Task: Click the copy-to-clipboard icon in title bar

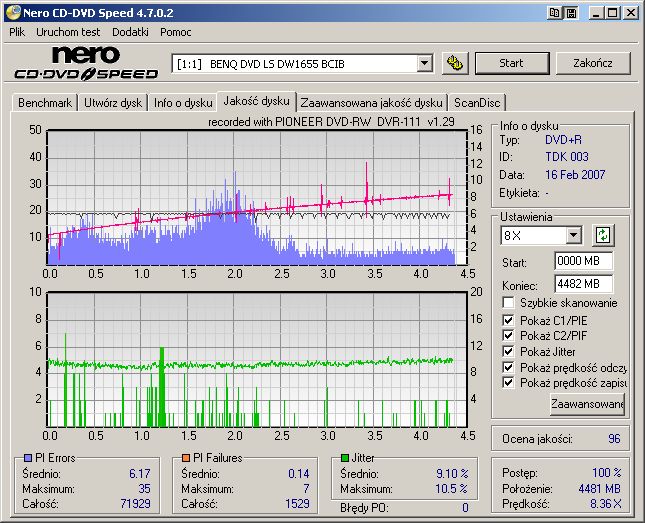Action: click(x=554, y=13)
